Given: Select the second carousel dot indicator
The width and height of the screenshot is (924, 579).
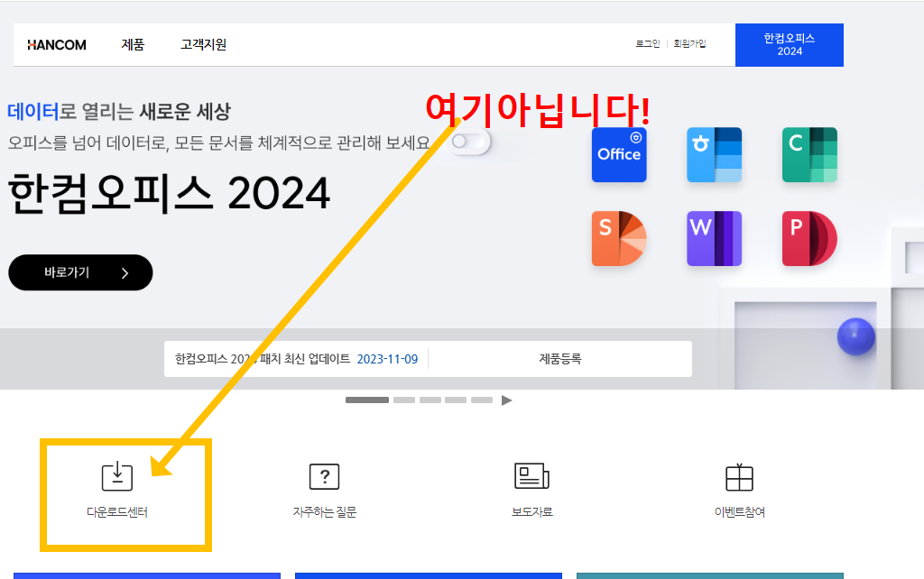Looking at the screenshot, I should pyautogui.click(x=403, y=399).
